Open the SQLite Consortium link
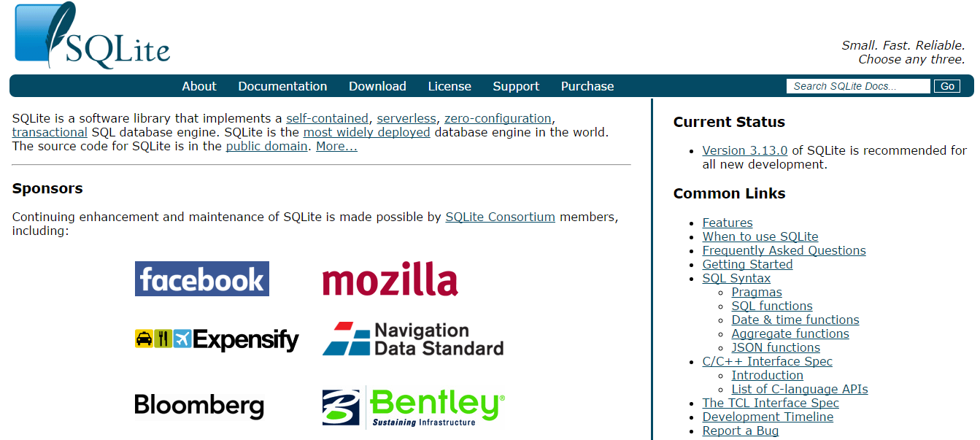The height and width of the screenshot is (440, 980). [500, 217]
